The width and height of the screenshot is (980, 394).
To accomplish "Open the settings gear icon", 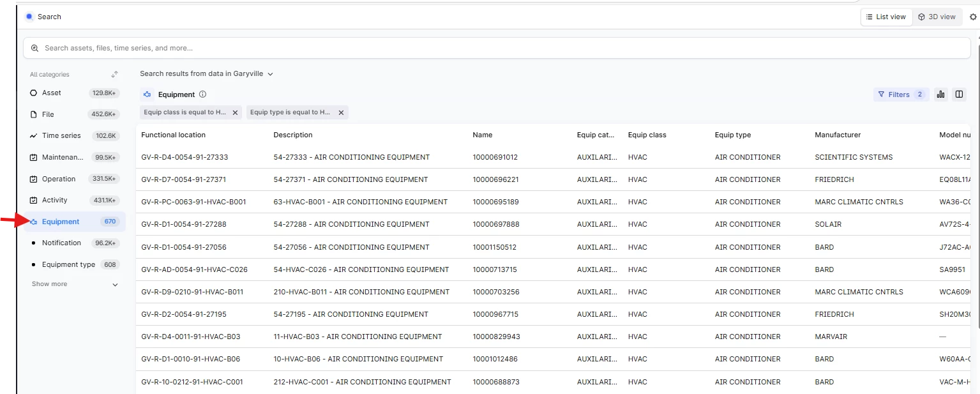I will [973, 17].
